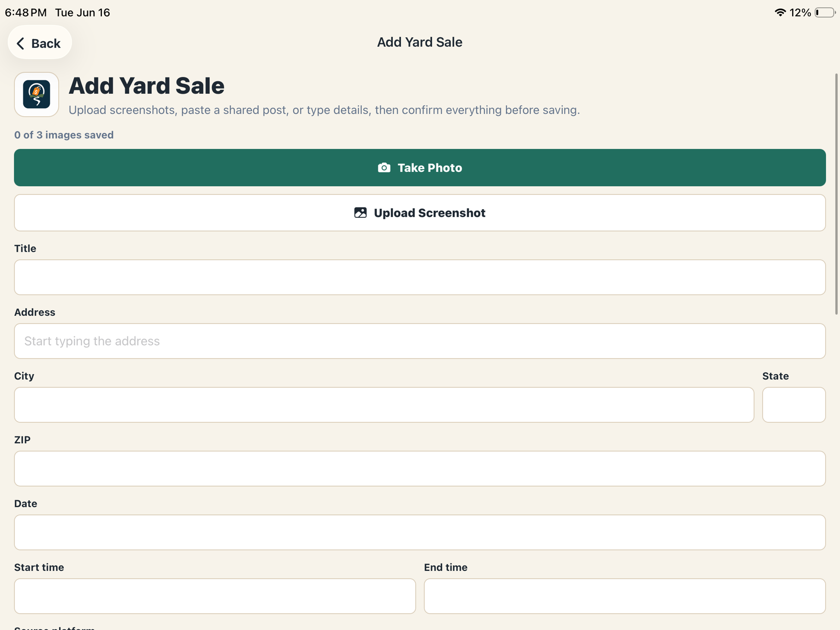Focus the State input field
Screen dimensions: 840x630
click(x=794, y=405)
